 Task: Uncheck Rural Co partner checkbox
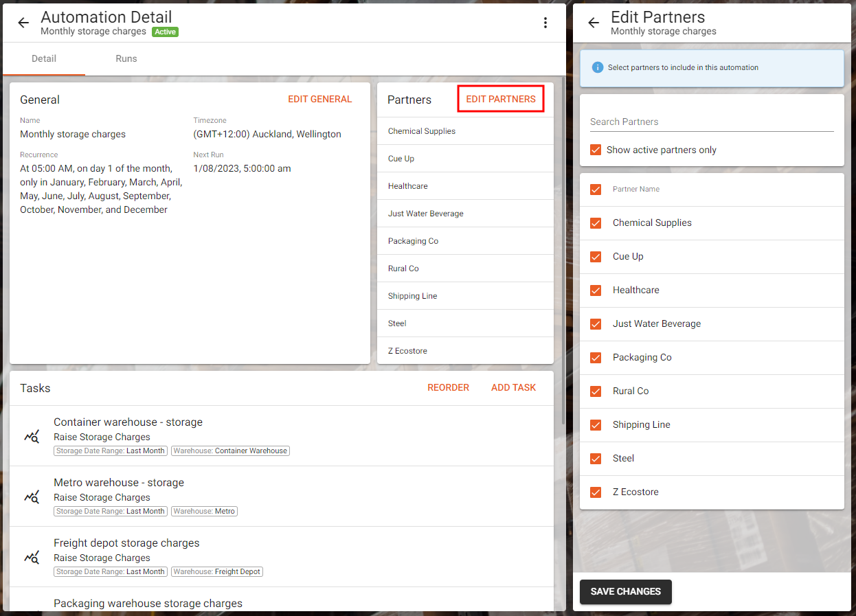596,391
